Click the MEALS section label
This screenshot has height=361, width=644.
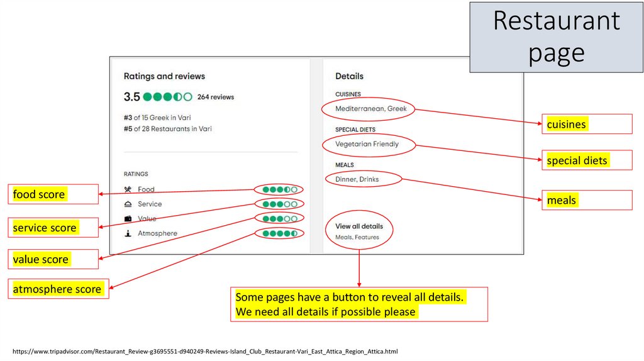(x=344, y=165)
